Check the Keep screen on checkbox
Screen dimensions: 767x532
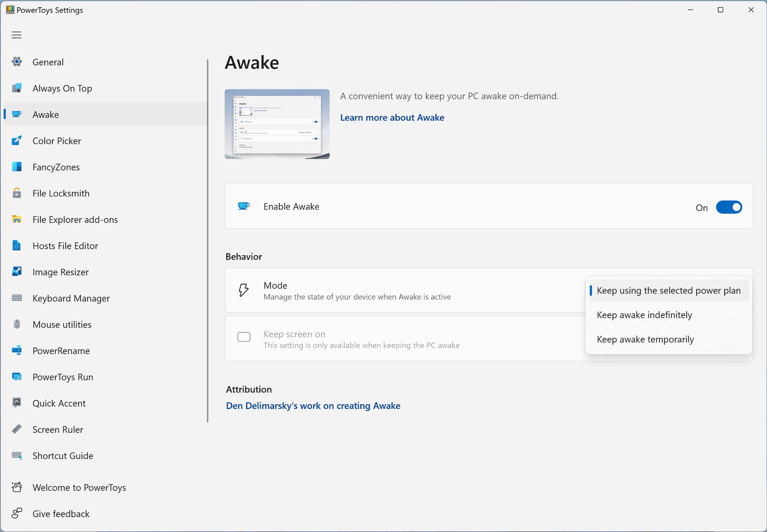point(244,337)
